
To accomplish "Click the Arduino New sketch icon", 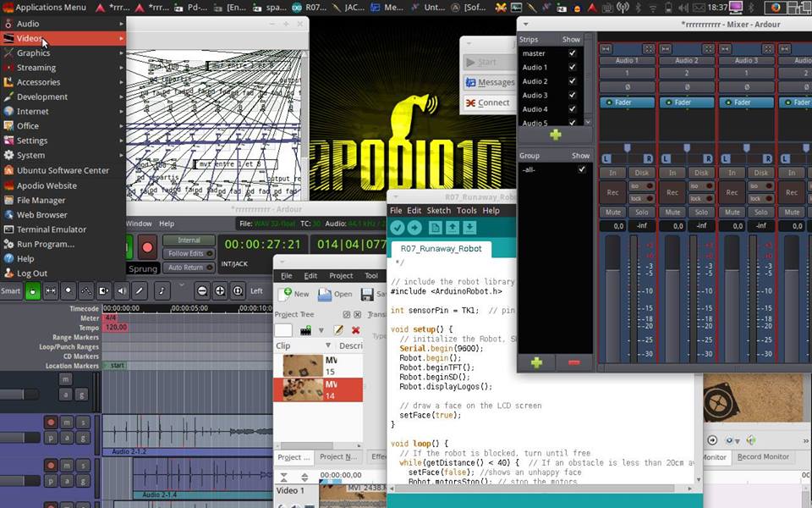I will 435,228.
